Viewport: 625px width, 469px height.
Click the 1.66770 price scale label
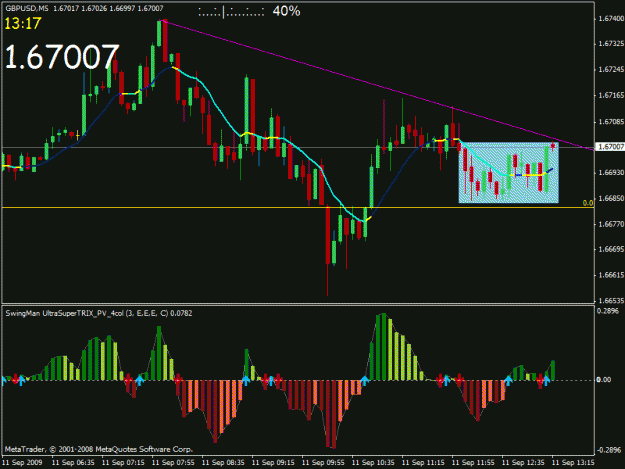tap(611, 224)
